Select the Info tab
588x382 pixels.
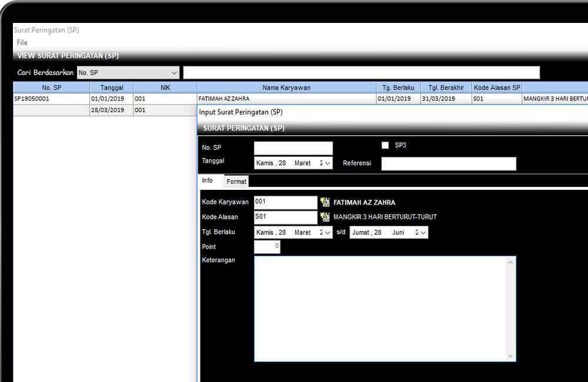click(208, 181)
